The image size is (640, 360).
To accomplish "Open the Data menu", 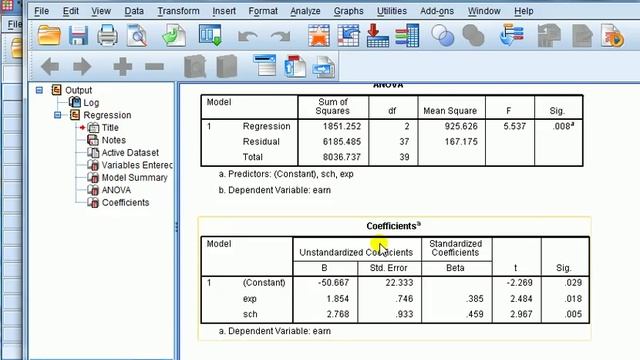I will (x=134, y=11).
